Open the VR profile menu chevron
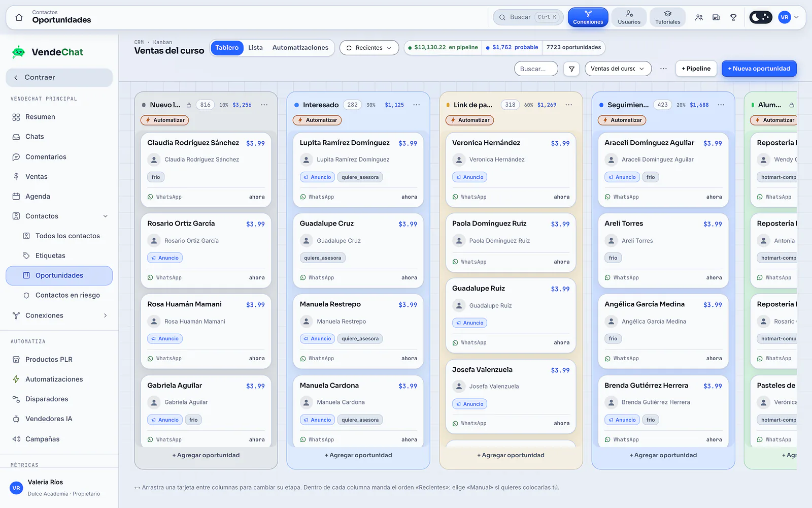812x508 pixels. point(797,17)
